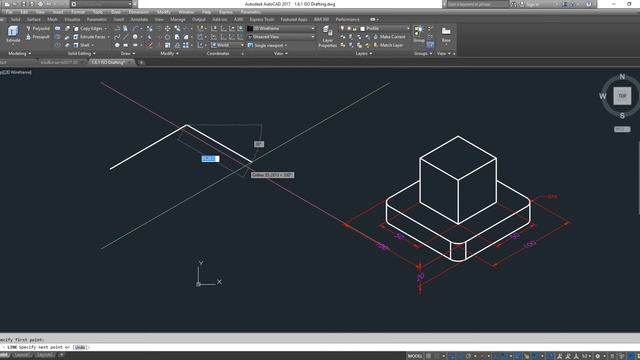Click the Copy Edges tool

(88, 29)
